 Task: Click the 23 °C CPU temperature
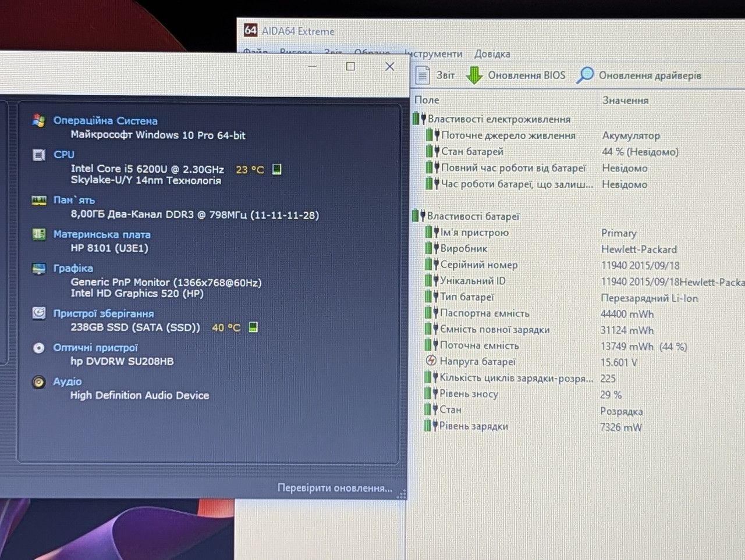250,170
